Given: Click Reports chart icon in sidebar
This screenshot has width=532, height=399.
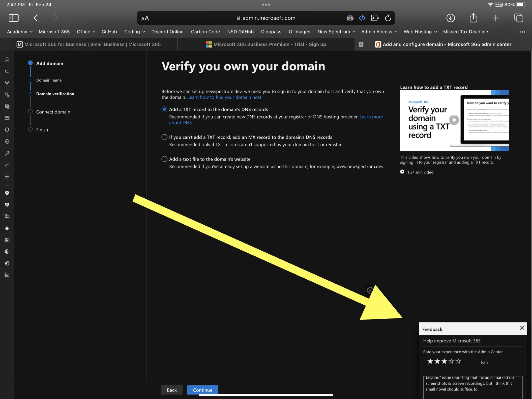Looking at the screenshot, I should [7, 165].
